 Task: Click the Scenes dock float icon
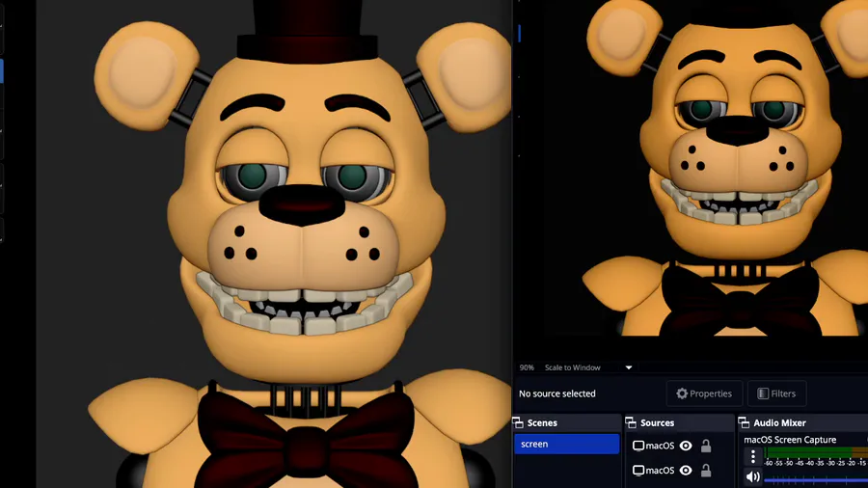click(x=518, y=422)
